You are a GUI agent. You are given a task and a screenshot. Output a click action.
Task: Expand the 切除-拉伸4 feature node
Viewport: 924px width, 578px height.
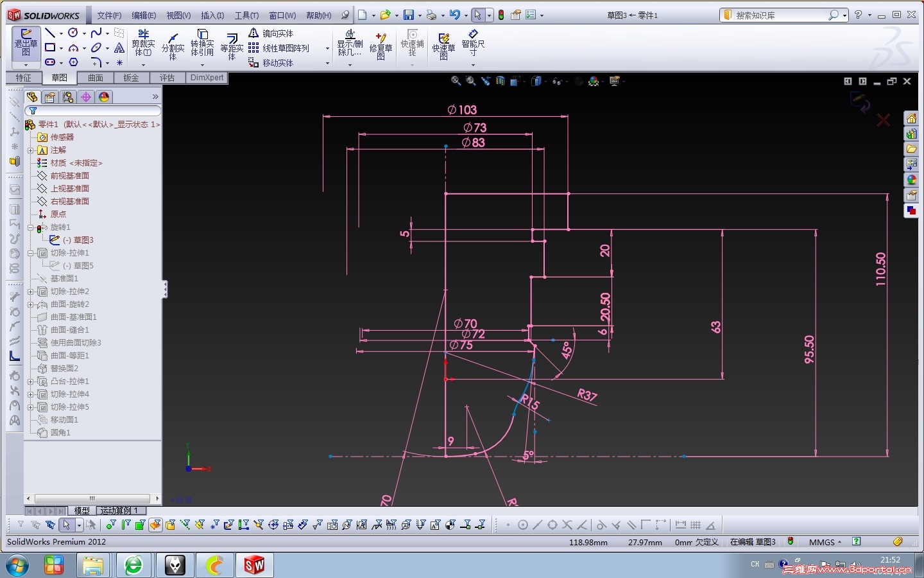pyautogui.click(x=30, y=394)
